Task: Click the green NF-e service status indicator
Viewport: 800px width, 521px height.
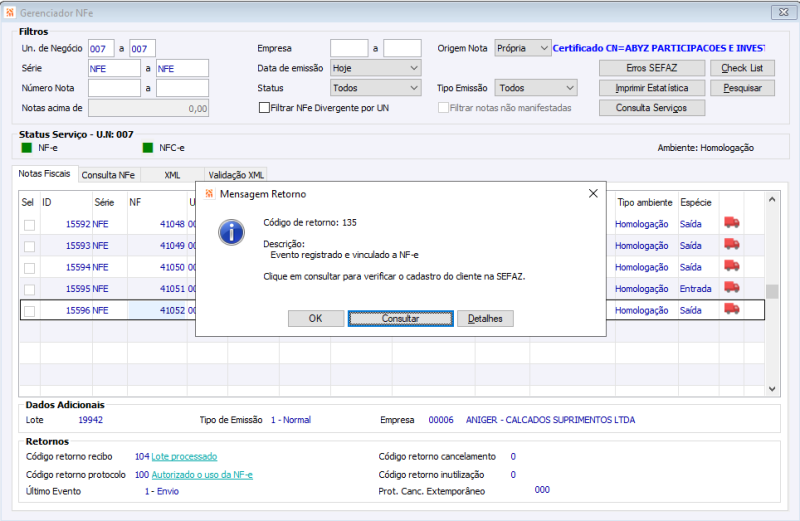Action: [27, 148]
